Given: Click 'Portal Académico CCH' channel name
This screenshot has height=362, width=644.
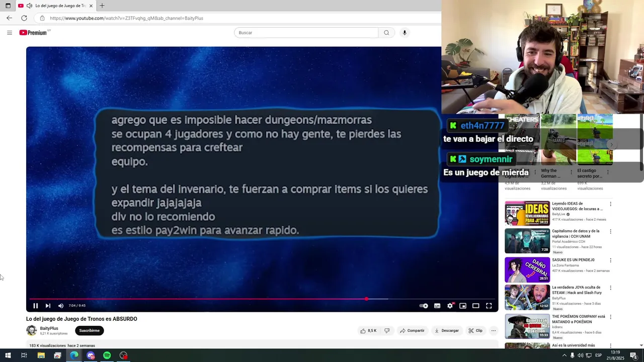Looking at the screenshot, I should pyautogui.click(x=569, y=242).
